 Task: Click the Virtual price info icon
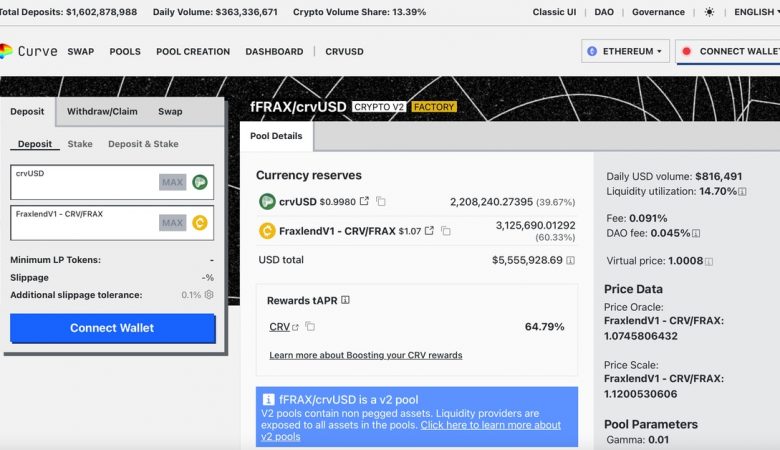click(x=709, y=262)
